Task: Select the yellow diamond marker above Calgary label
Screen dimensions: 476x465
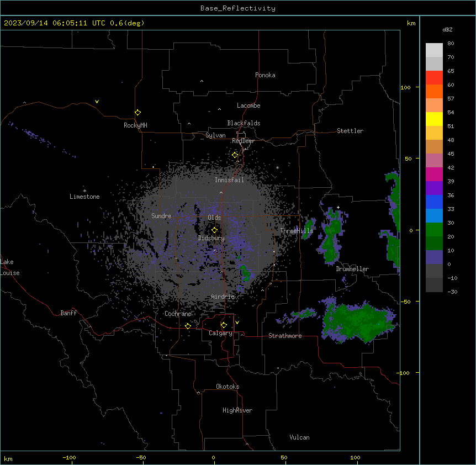Action: point(224,325)
